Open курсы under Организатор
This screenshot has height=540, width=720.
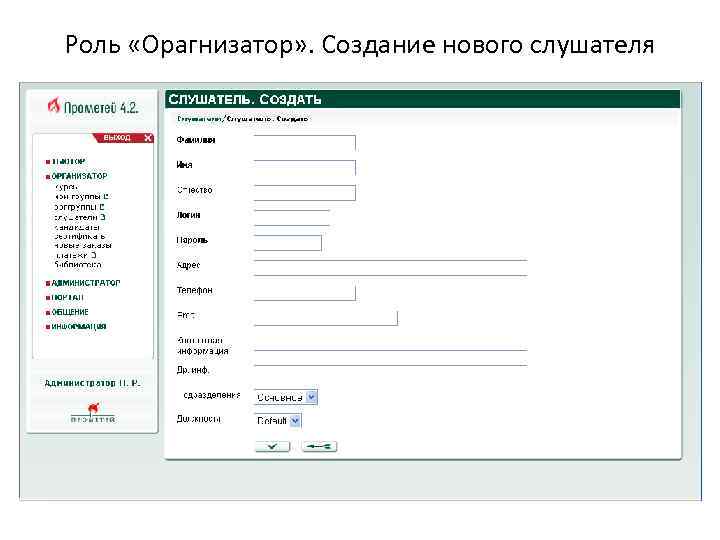[x=67, y=187]
